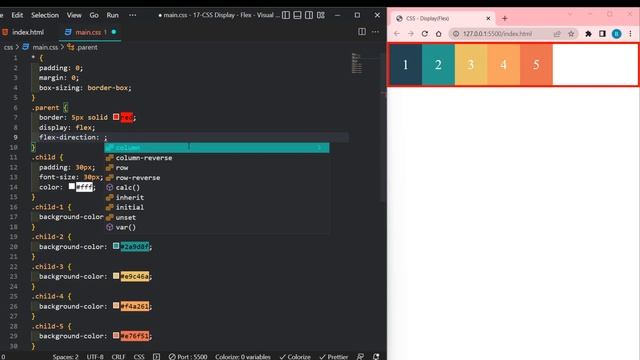The width and height of the screenshot is (640, 360).
Task: Click the white #fff color swatch
Action: pos(72,187)
